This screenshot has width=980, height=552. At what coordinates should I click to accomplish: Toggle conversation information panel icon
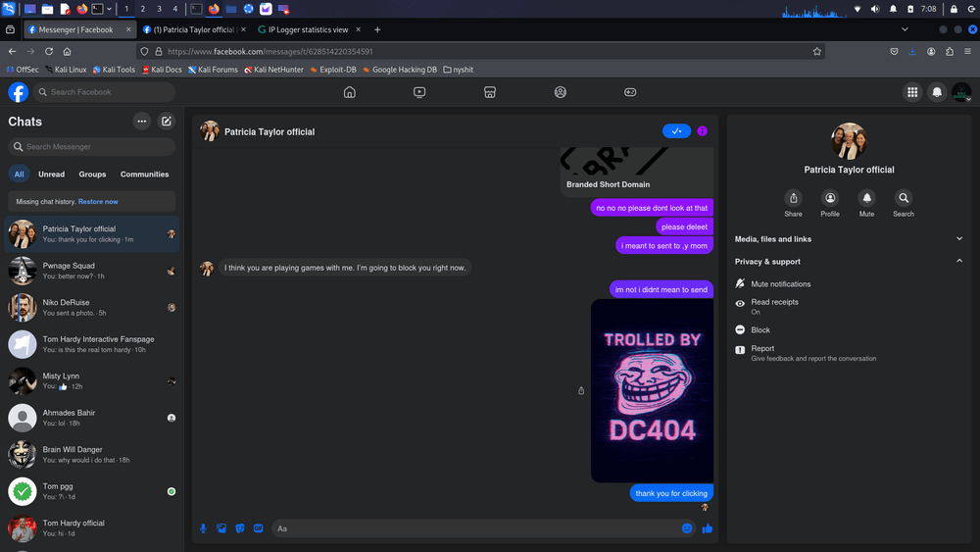click(703, 131)
